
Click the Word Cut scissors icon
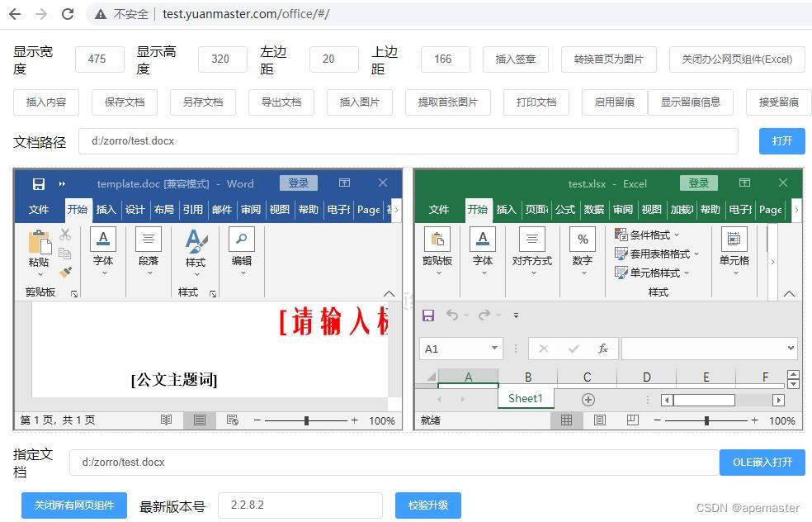tap(65, 235)
